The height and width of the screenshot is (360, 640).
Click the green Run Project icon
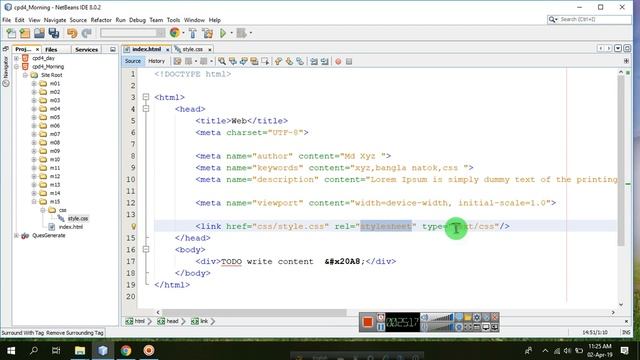pyautogui.click(x=223, y=33)
